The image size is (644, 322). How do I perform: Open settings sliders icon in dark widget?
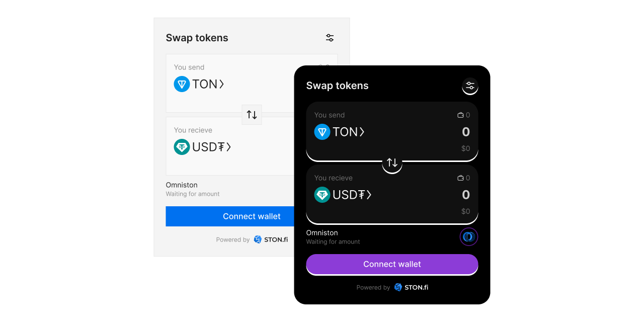(x=470, y=86)
